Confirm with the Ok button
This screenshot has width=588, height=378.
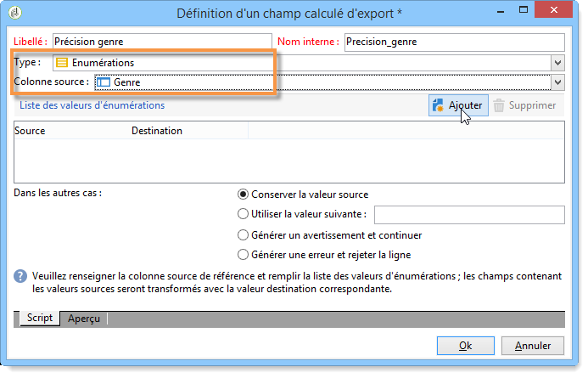(465, 346)
